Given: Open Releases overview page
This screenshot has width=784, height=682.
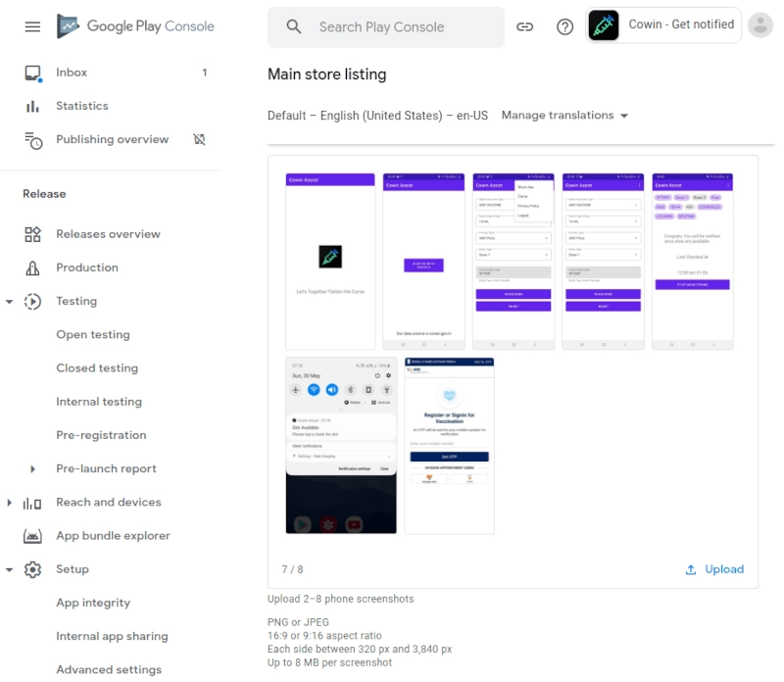Looking at the screenshot, I should (108, 234).
